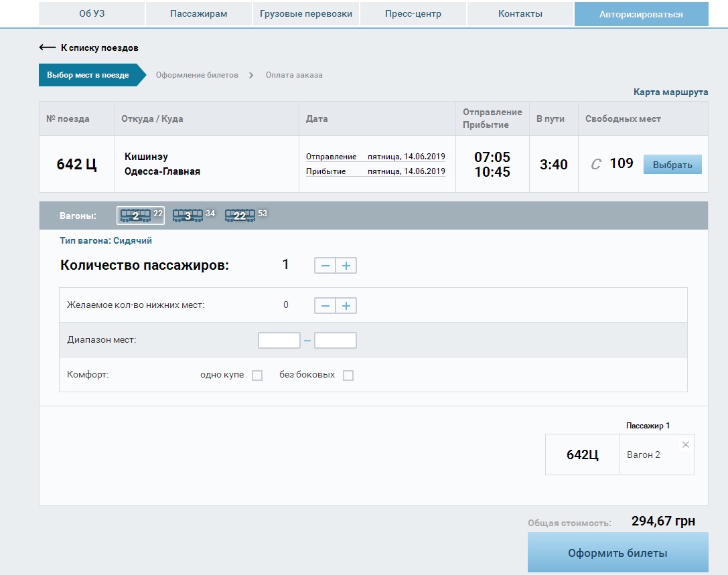Click the Авторизироваться button
The height and width of the screenshot is (575, 728).
click(x=641, y=14)
